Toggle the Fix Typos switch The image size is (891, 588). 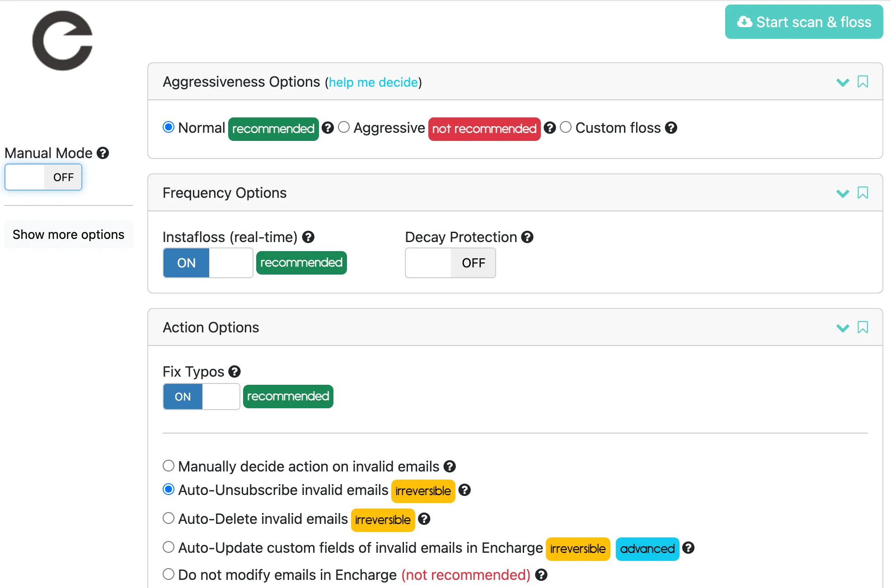tap(202, 397)
